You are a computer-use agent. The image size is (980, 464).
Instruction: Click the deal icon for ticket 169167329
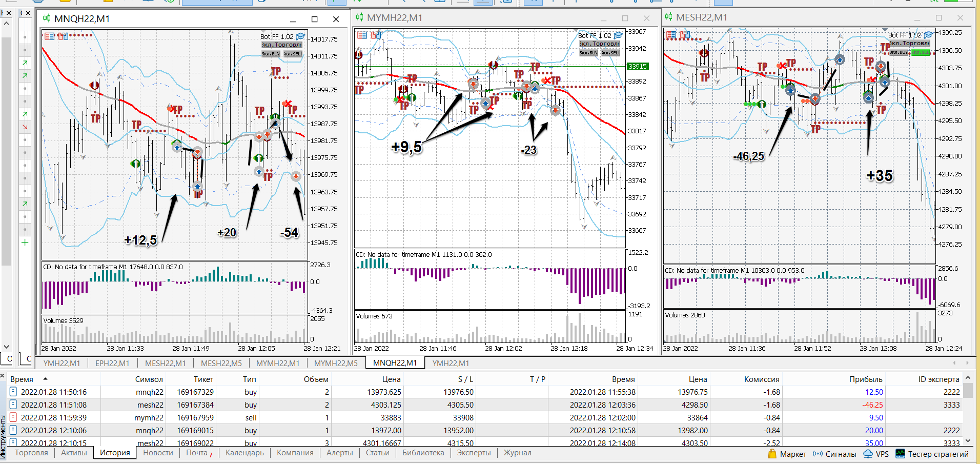[x=14, y=392]
